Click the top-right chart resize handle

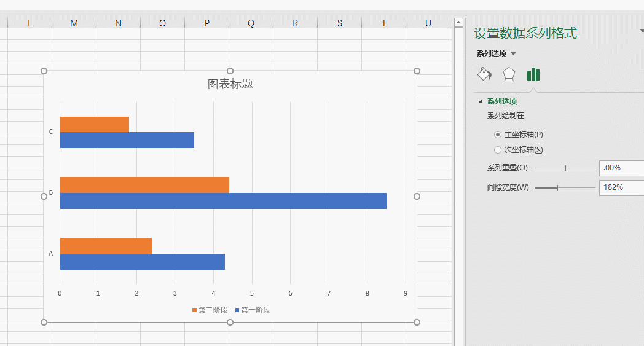[x=417, y=71]
